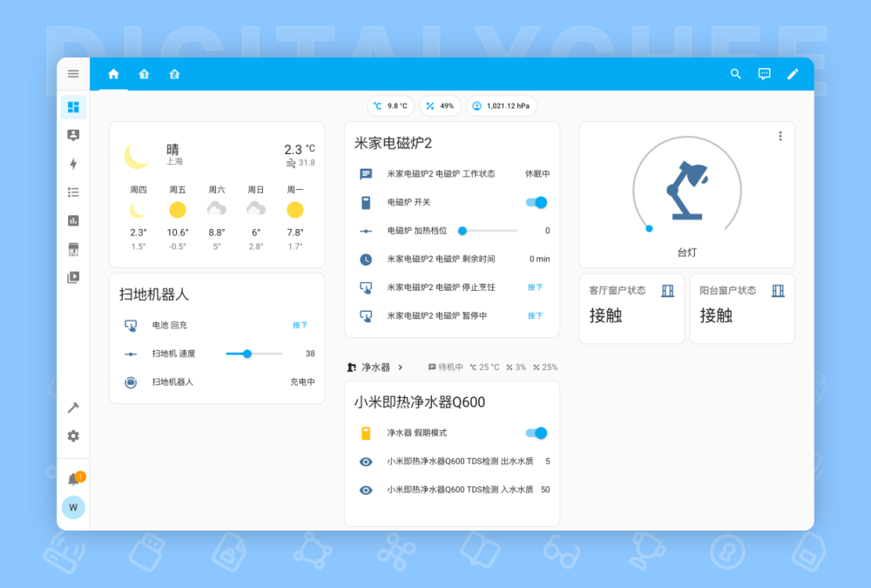The width and height of the screenshot is (871, 588).
Task: Click the eye icon for 入水水质
Action: 366,490
